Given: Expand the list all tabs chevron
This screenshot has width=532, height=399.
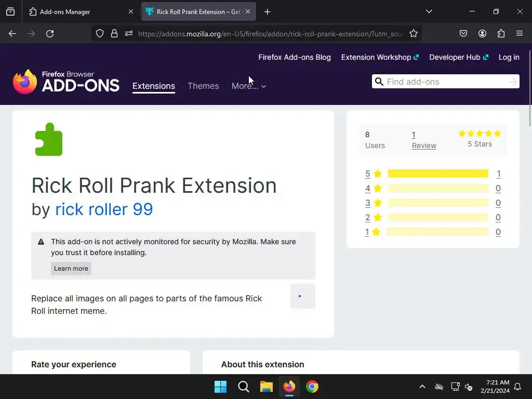Looking at the screenshot, I should pos(429,11).
